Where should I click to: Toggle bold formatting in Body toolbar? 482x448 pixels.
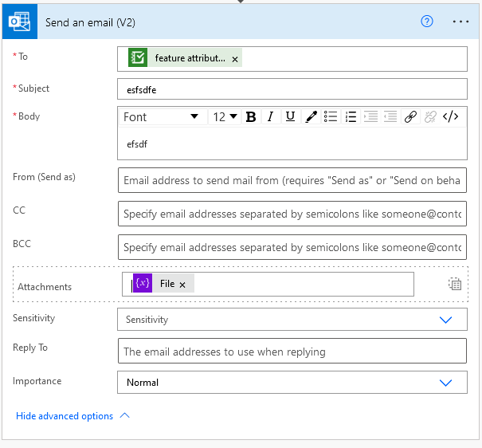click(x=251, y=117)
